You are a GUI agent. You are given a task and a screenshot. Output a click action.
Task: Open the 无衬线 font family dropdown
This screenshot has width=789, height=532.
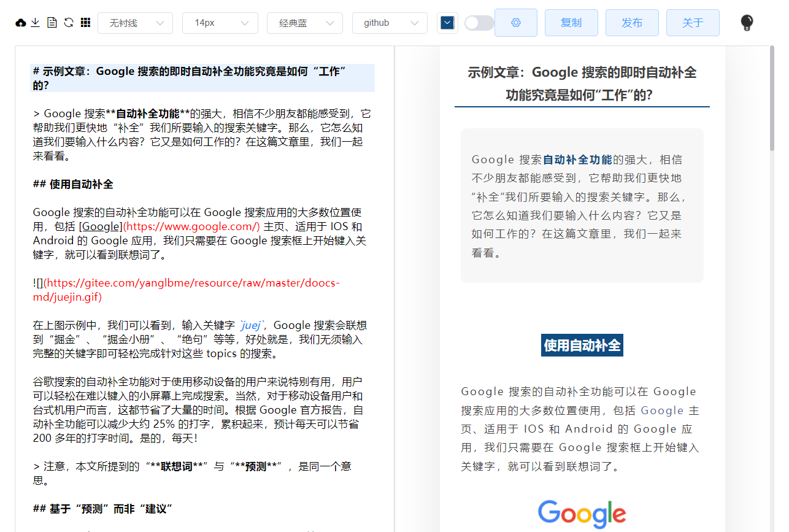[x=135, y=23]
